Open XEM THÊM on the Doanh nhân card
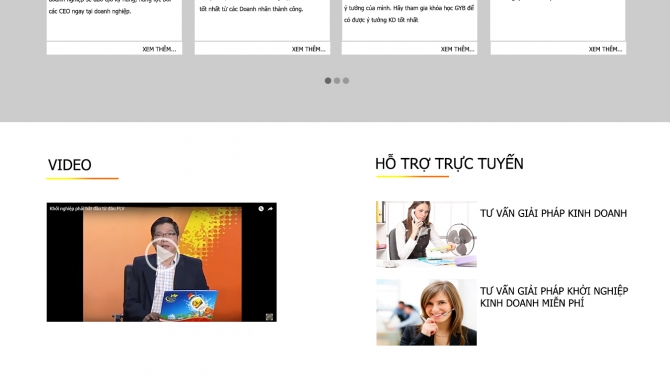Image resolution: width=670 pixels, height=377 pixels. 308,49
